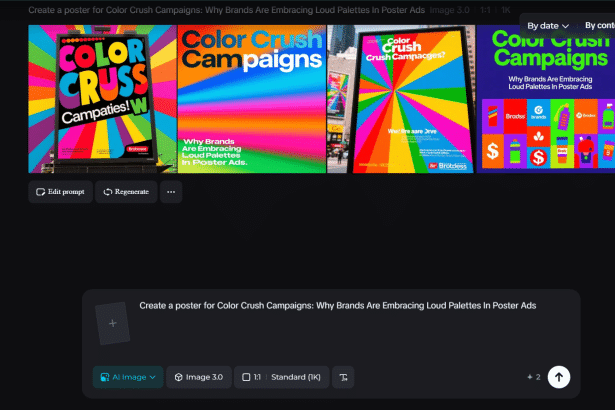The height and width of the screenshot is (410, 615).
Task: Select the By content filter option
Action: pyautogui.click(x=600, y=26)
